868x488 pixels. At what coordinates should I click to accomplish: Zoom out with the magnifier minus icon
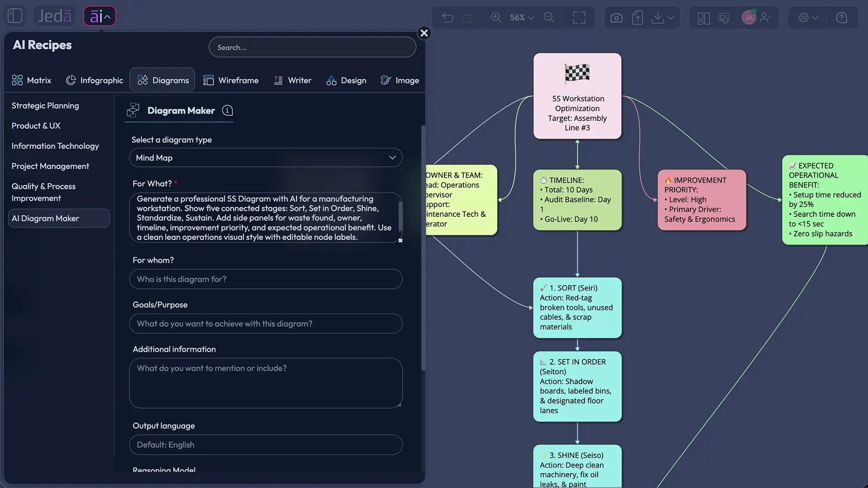pyautogui.click(x=549, y=17)
